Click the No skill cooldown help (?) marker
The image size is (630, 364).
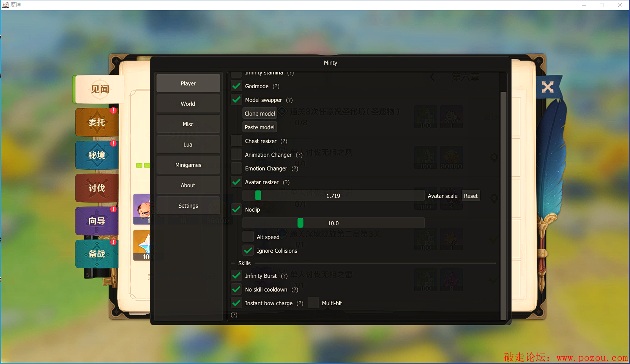pyautogui.click(x=295, y=290)
